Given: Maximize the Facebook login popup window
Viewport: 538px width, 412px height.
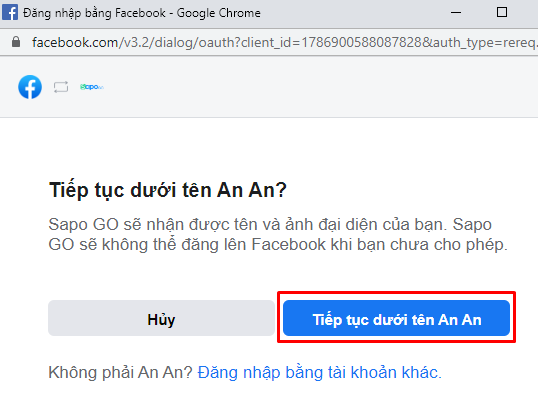Looking at the screenshot, I should pos(502,12).
